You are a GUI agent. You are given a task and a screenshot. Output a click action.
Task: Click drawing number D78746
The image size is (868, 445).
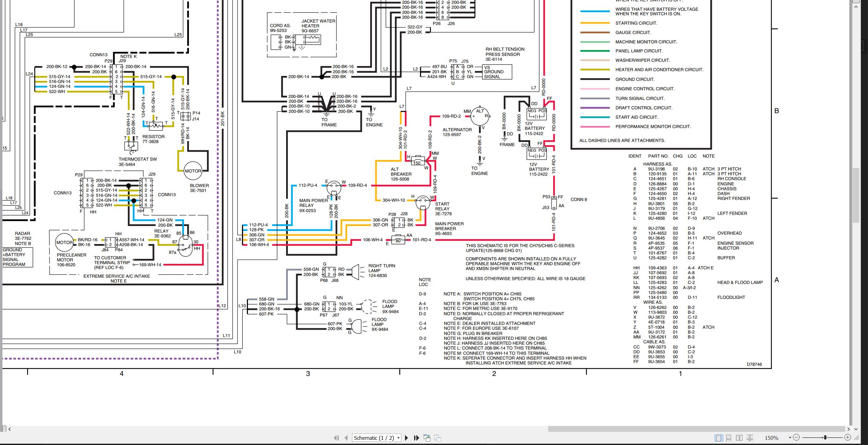click(x=754, y=364)
